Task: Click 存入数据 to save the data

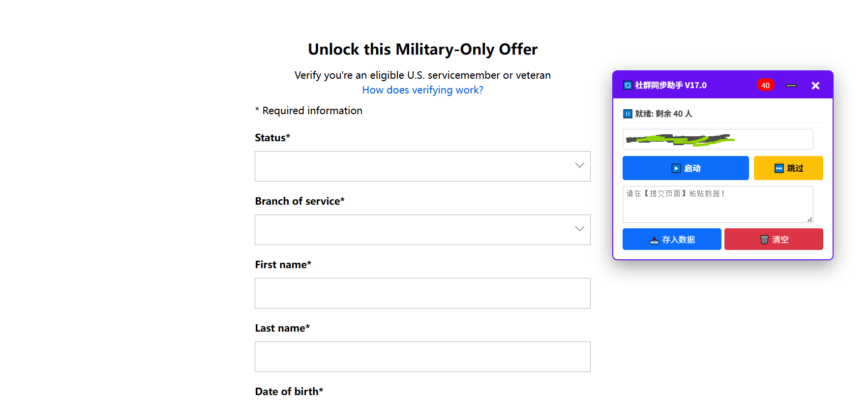Action: coord(672,240)
